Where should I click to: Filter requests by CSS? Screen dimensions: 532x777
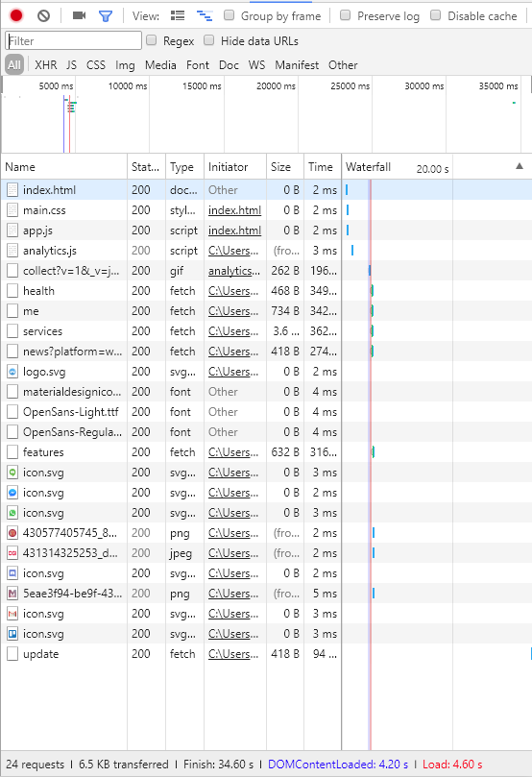96,65
